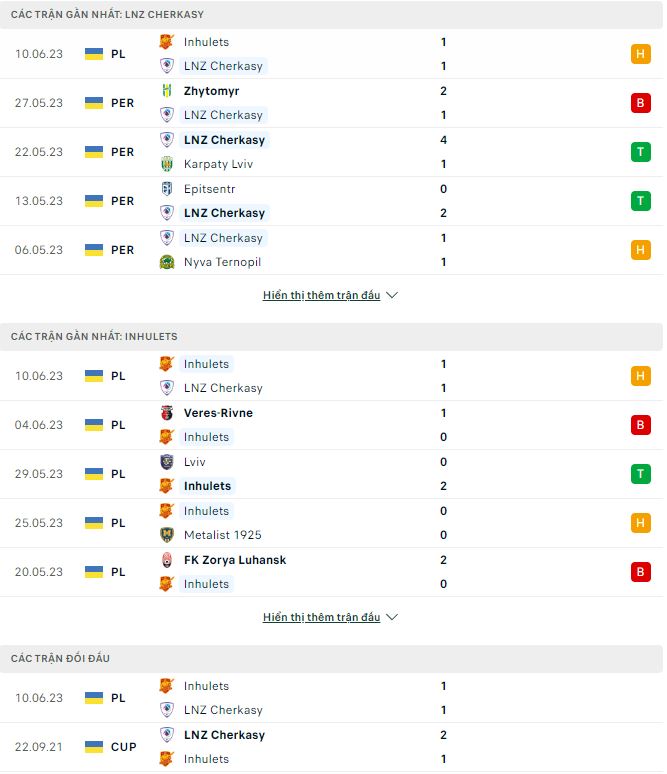Click the Metalist 1925 club crest

point(167,535)
